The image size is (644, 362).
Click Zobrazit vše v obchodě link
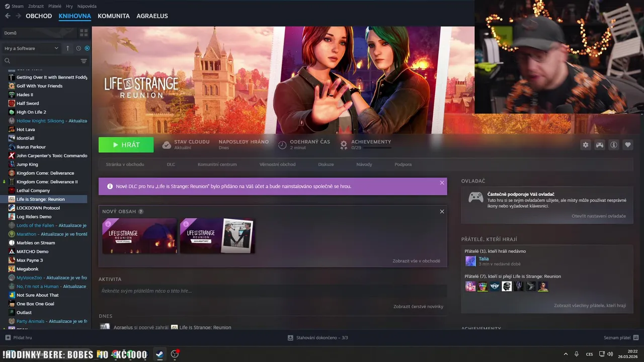[417, 261]
